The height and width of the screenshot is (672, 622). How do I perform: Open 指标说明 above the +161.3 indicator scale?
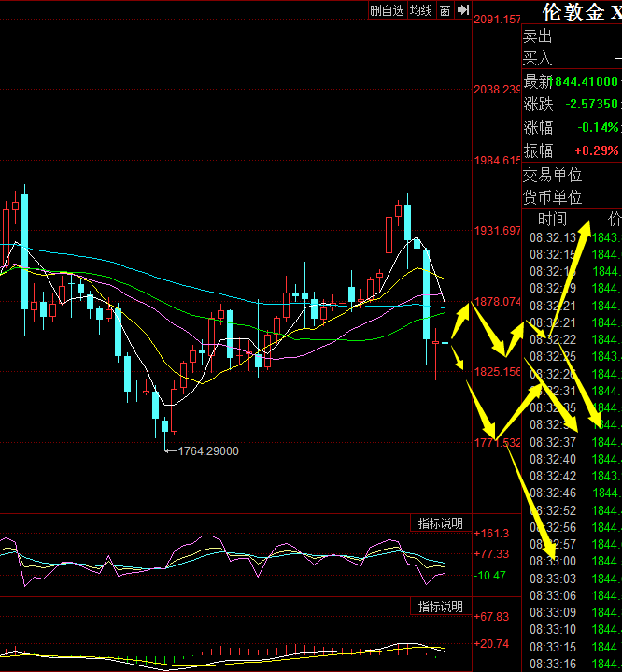(x=440, y=523)
